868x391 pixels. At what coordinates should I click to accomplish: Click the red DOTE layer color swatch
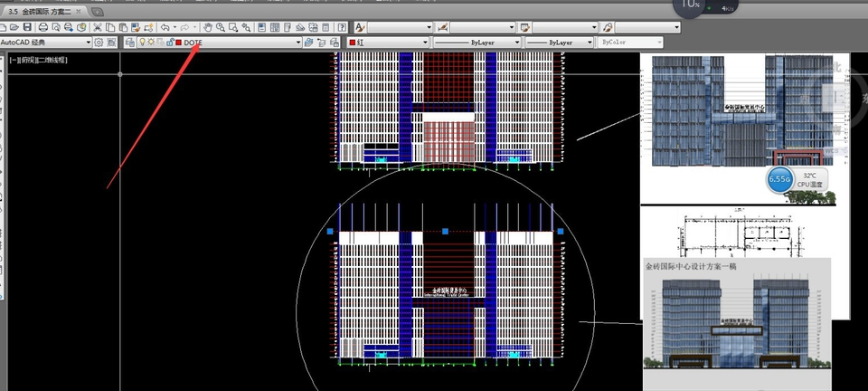pyautogui.click(x=178, y=43)
